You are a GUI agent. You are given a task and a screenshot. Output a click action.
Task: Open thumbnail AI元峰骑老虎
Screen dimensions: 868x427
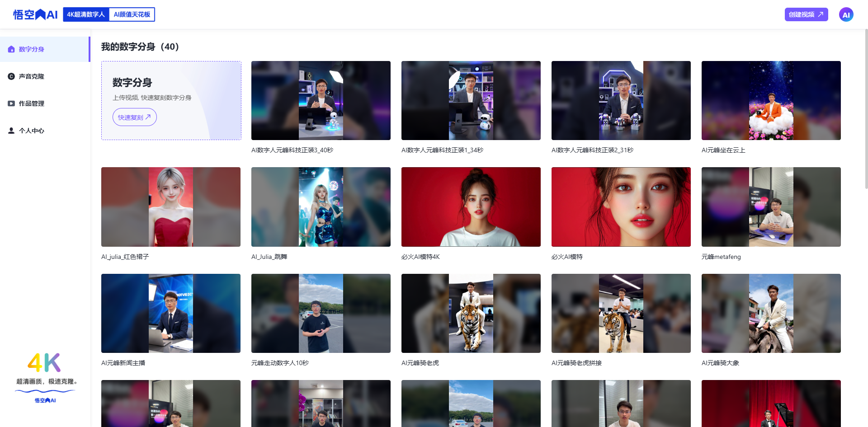click(471, 313)
